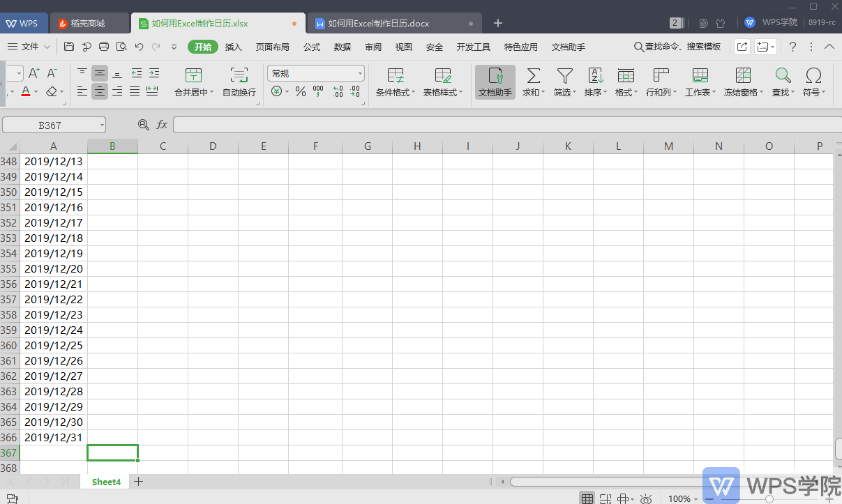Undo the last action
The width and height of the screenshot is (842, 504).
click(139, 47)
